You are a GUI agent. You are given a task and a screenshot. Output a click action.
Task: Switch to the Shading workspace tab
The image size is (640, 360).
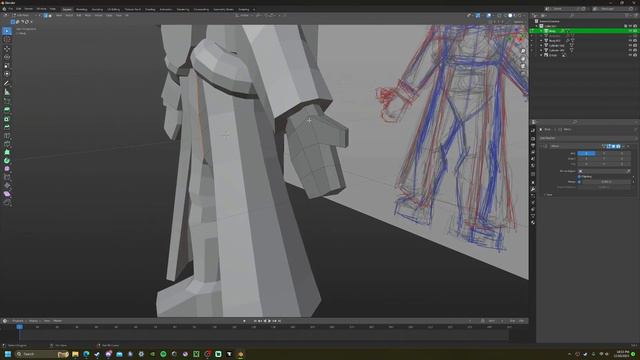click(x=150, y=9)
